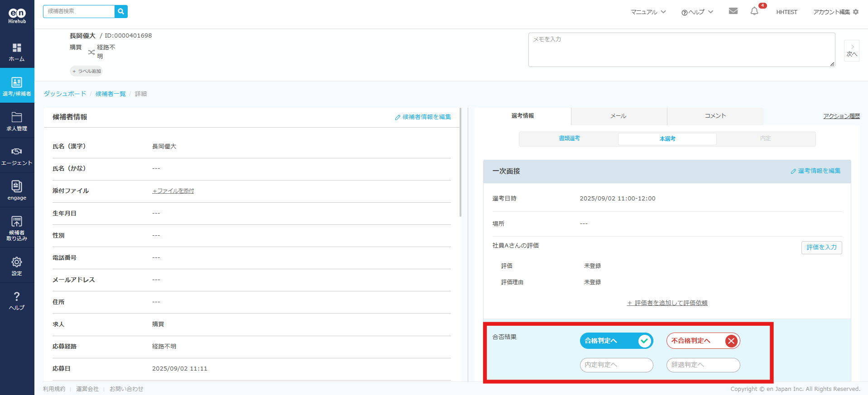Mark candidate with 合格判定へ button

(x=616, y=341)
